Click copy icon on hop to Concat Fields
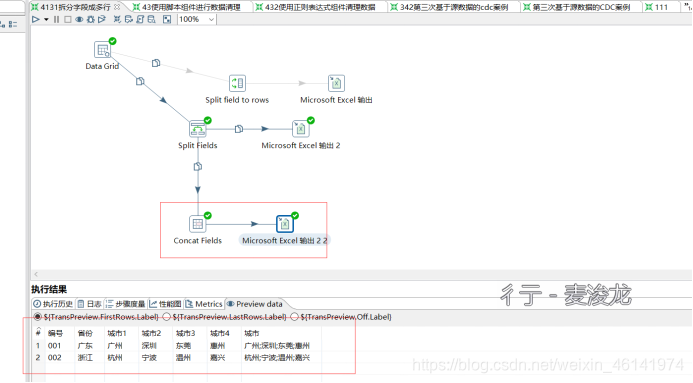The width and height of the screenshot is (693, 383). (198, 167)
